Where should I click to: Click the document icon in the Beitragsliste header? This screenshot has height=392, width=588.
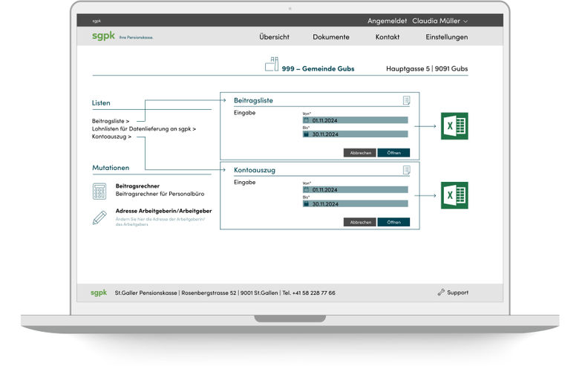pos(406,100)
